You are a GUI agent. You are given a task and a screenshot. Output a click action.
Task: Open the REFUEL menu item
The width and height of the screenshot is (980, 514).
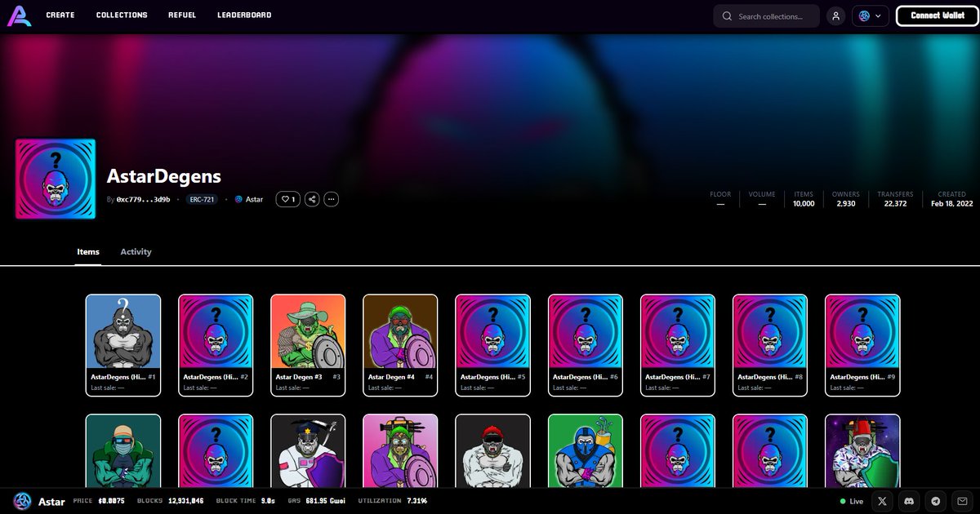(182, 16)
